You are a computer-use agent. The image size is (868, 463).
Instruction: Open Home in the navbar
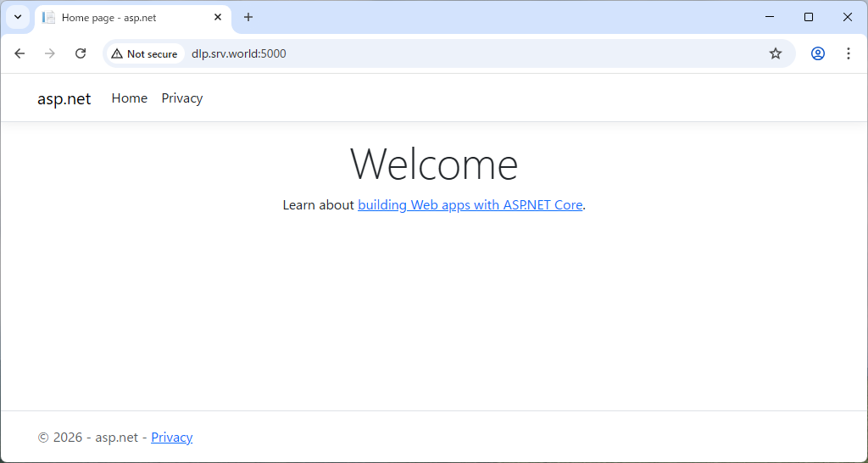[x=130, y=98]
